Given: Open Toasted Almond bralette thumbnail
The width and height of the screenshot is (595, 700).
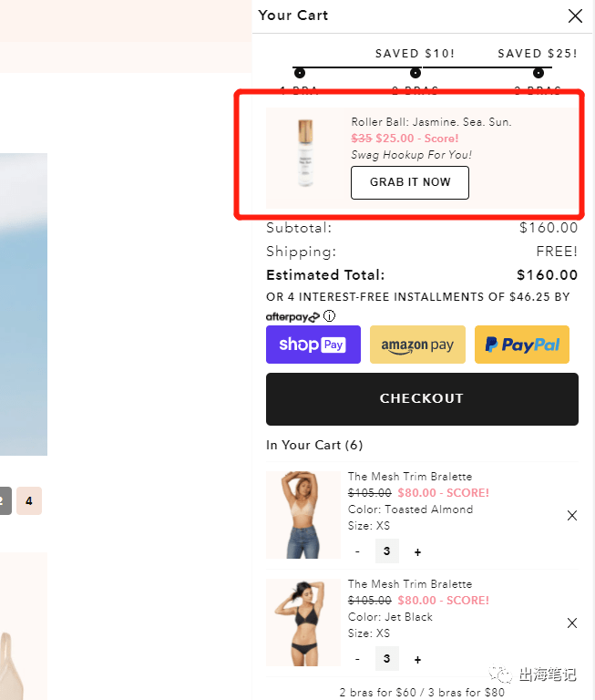Looking at the screenshot, I should coord(303,515).
